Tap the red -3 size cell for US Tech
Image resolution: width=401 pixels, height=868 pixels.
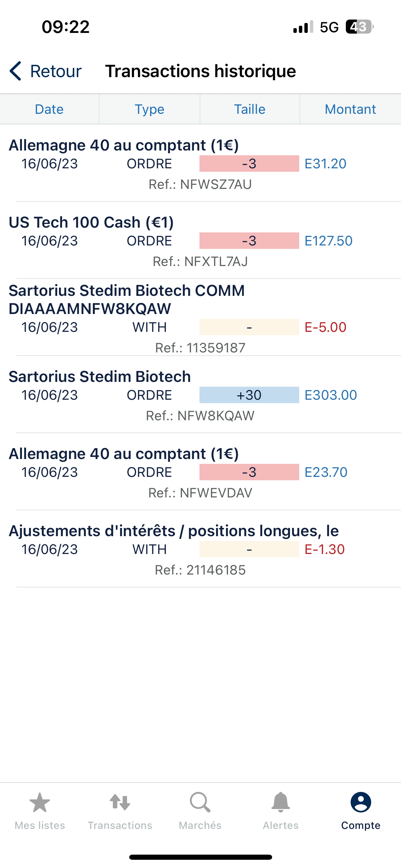[x=249, y=241]
